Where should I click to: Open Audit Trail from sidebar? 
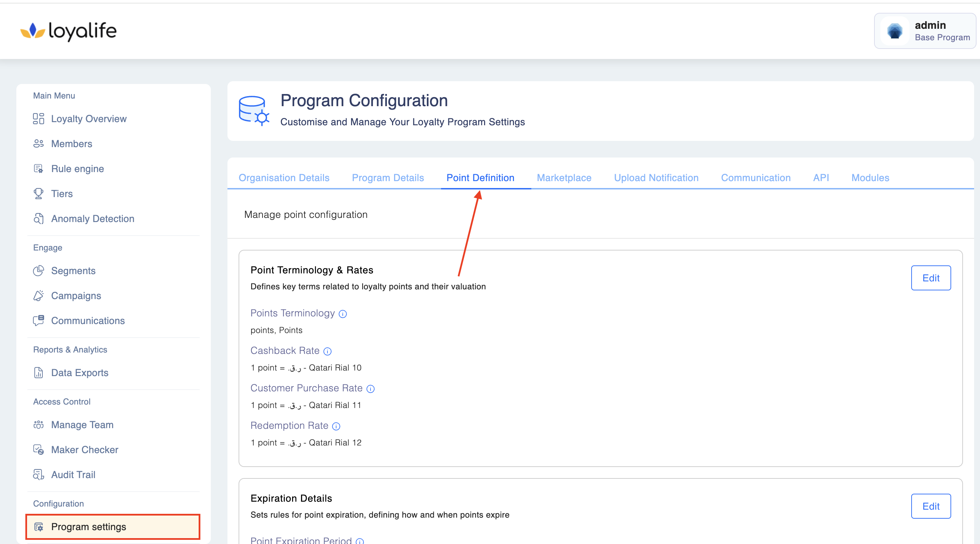[x=73, y=475]
